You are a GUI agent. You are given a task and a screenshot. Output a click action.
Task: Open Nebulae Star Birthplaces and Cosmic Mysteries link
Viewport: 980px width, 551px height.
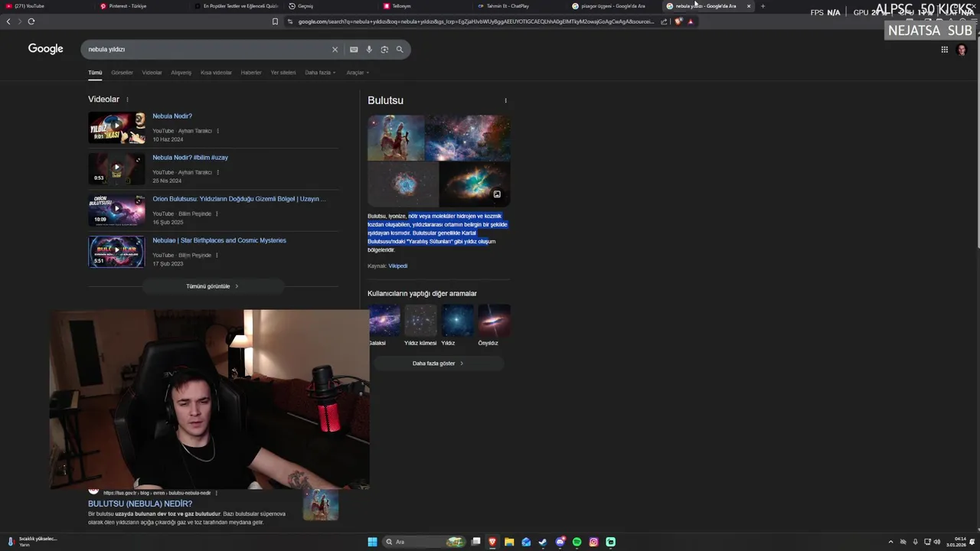[219, 240]
